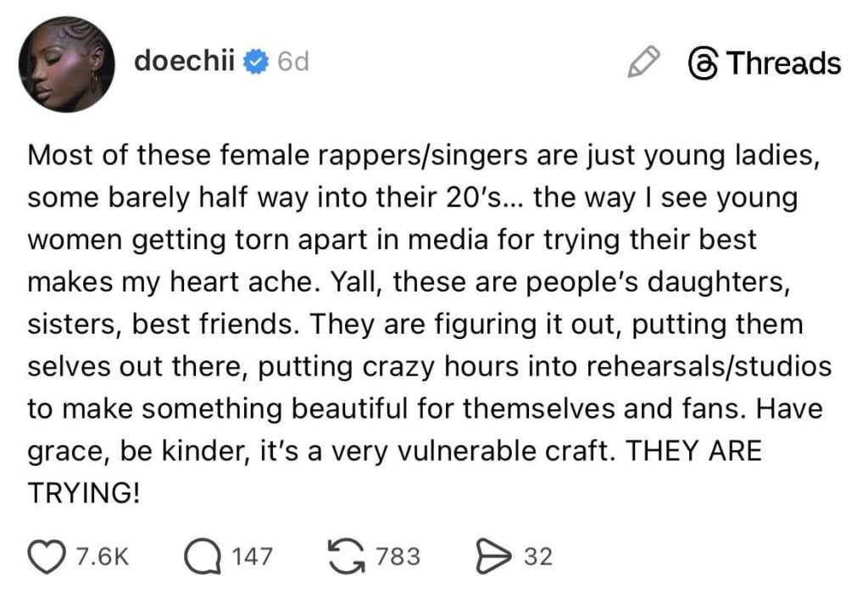The height and width of the screenshot is (594, 868).
Task: Open the Threads wordmark link
Action: point(784,62)
